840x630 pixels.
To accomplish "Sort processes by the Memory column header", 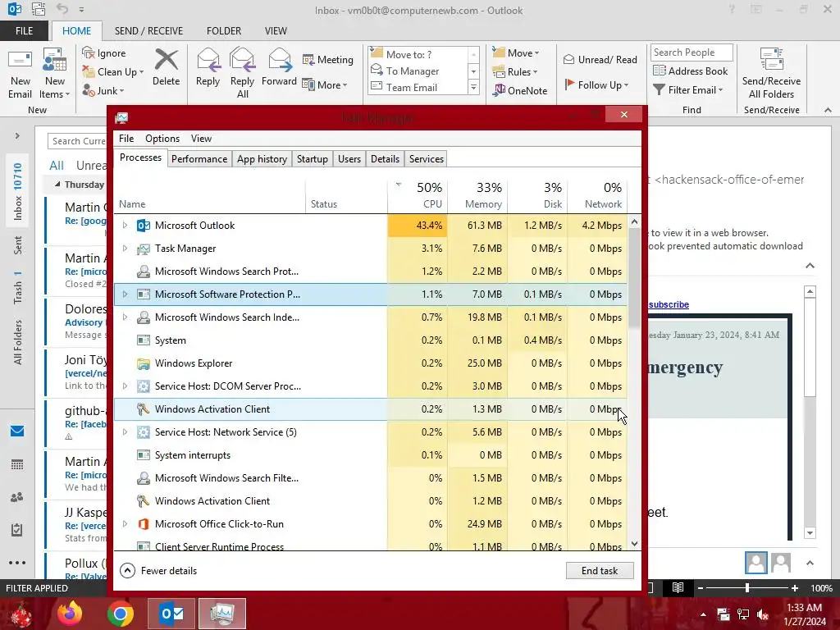I will (x=478, y=195).
